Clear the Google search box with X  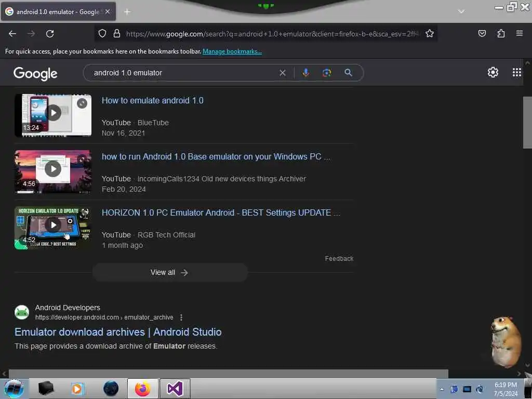282,73
